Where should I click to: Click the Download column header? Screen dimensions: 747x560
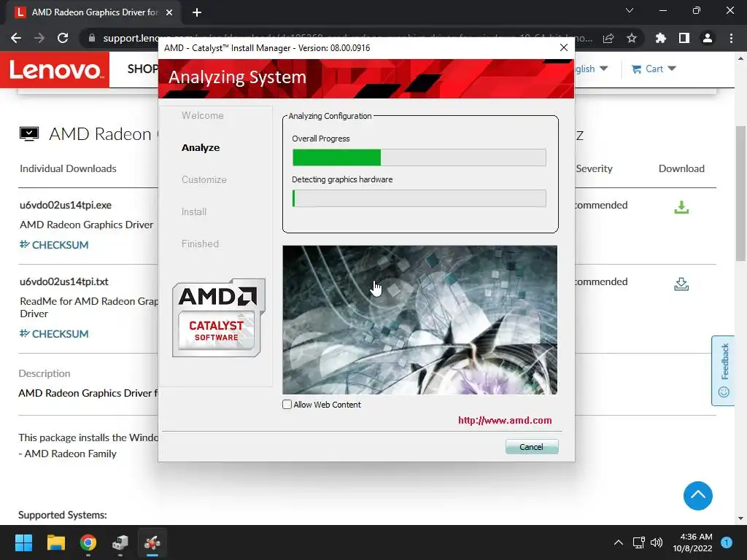681,168
